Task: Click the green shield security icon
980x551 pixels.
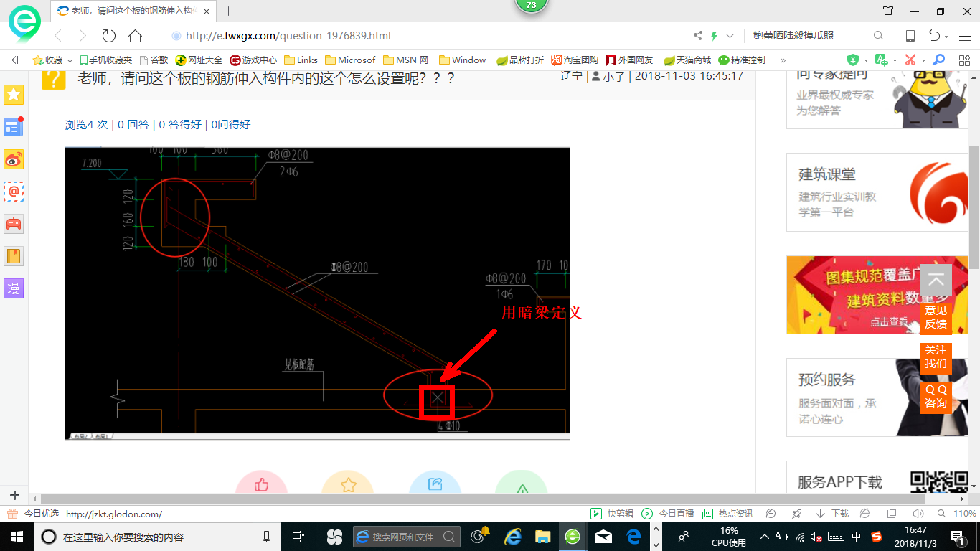Action: (853, 60)
